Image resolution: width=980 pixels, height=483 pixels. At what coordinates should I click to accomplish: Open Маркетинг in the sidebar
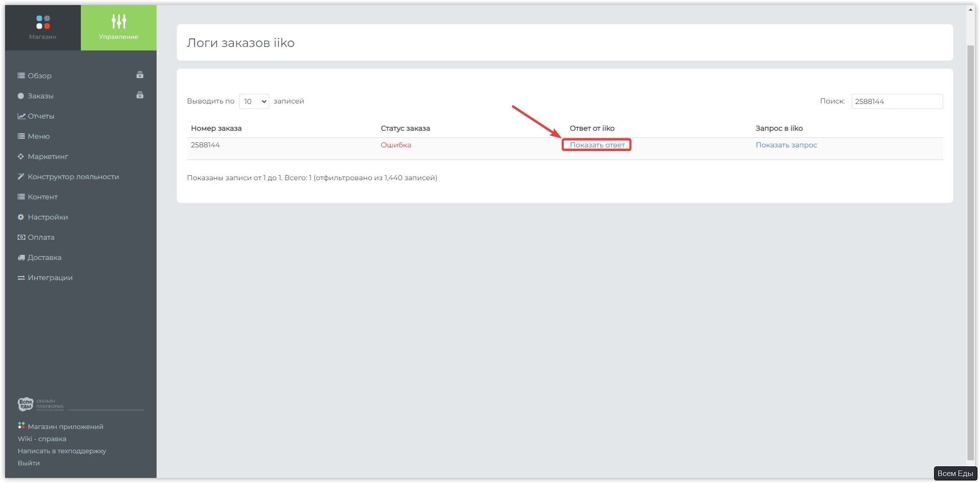[x=48, y=156]
